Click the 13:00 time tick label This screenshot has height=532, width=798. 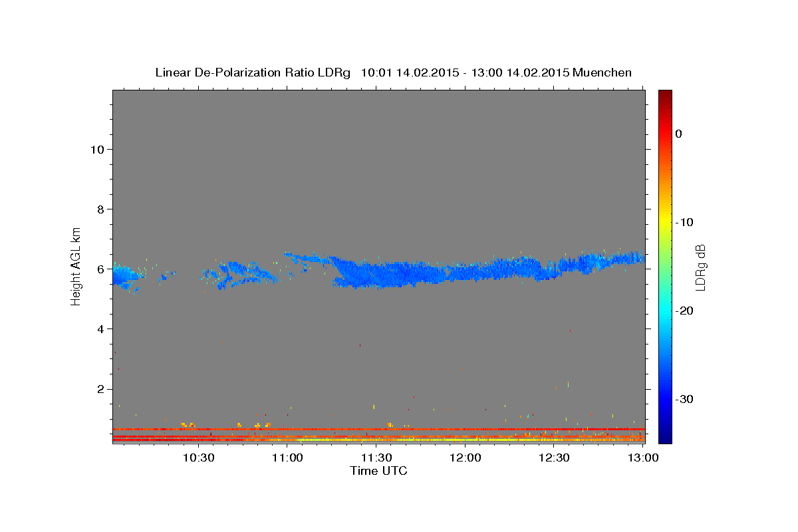click(x=643, y=458)
